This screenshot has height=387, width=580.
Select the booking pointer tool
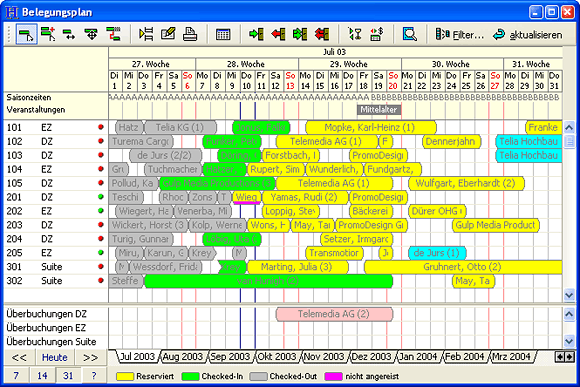click(26, 34)
